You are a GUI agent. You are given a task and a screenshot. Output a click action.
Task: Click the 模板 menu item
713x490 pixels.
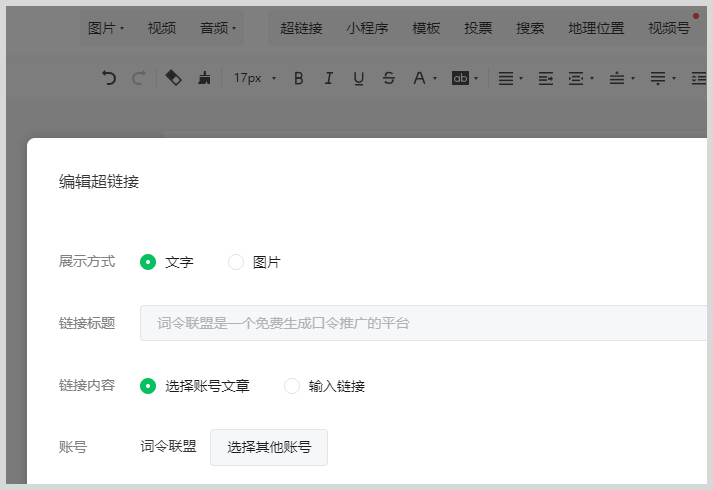(426, 28)
